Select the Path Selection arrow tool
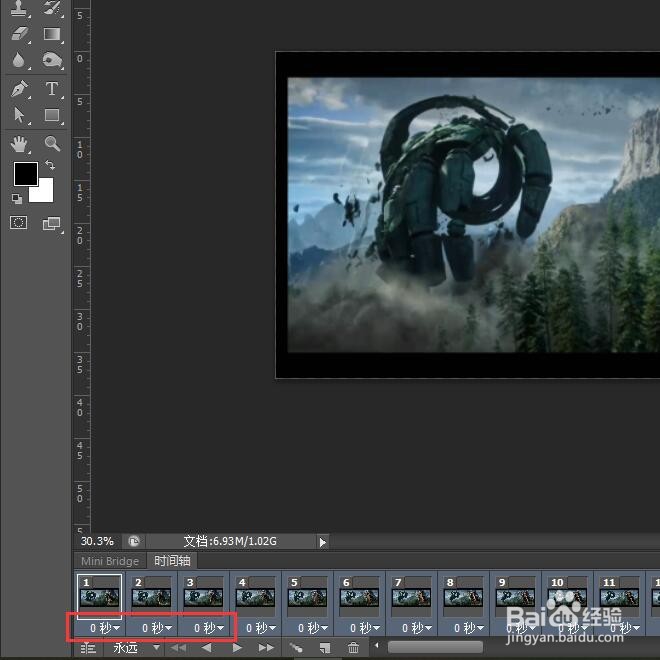This screenshot has width=660, height=660. [19, 114]
